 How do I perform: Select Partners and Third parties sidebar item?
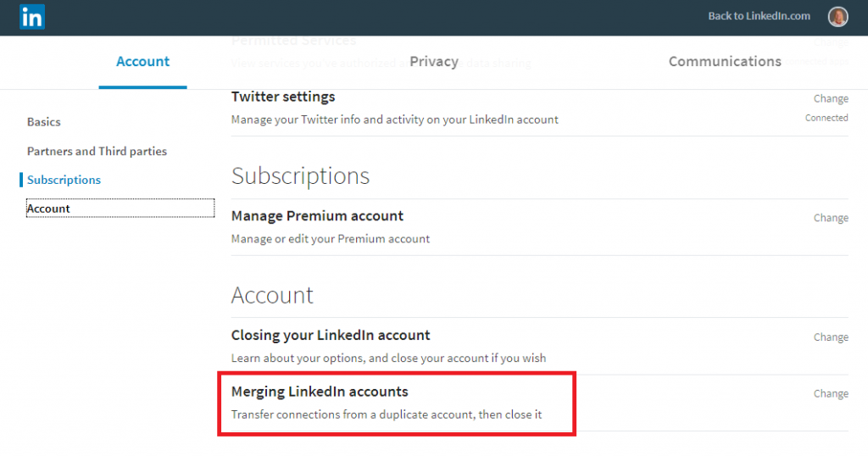pos(97,151)
